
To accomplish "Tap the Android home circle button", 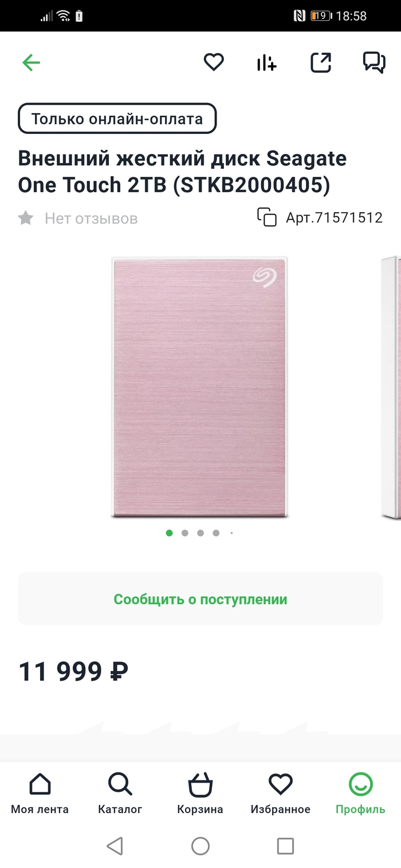I will tap(200, 846).
